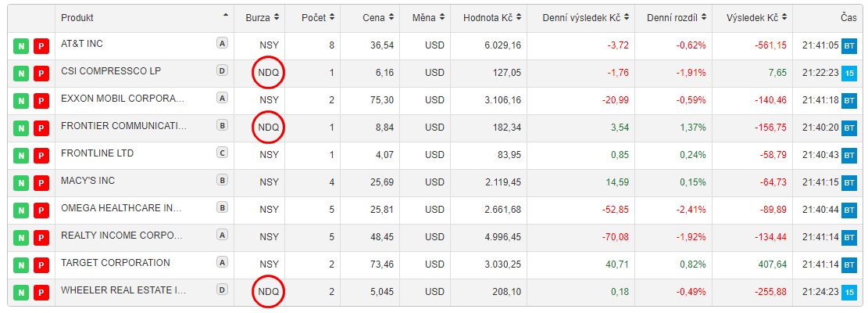Click the red P button for CSI COMPRESSCO LP
The height and width of the screenshot is (313, 868).
point(41,74)
